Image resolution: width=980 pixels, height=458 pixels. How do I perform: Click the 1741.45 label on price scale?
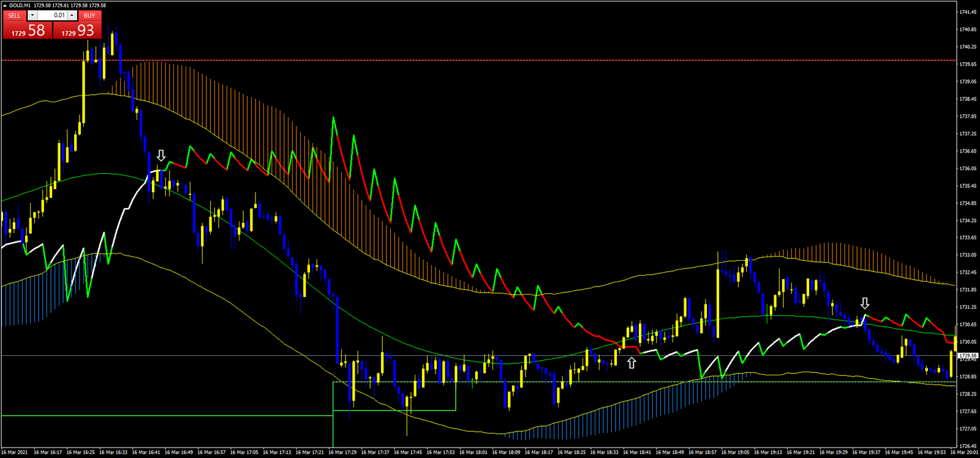(968, 12)
